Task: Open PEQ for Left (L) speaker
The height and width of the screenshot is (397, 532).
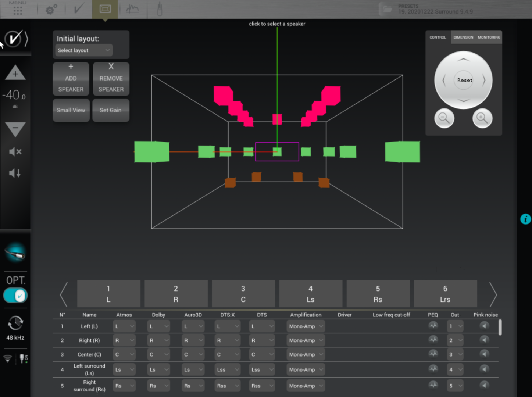Action: (433, 326)
